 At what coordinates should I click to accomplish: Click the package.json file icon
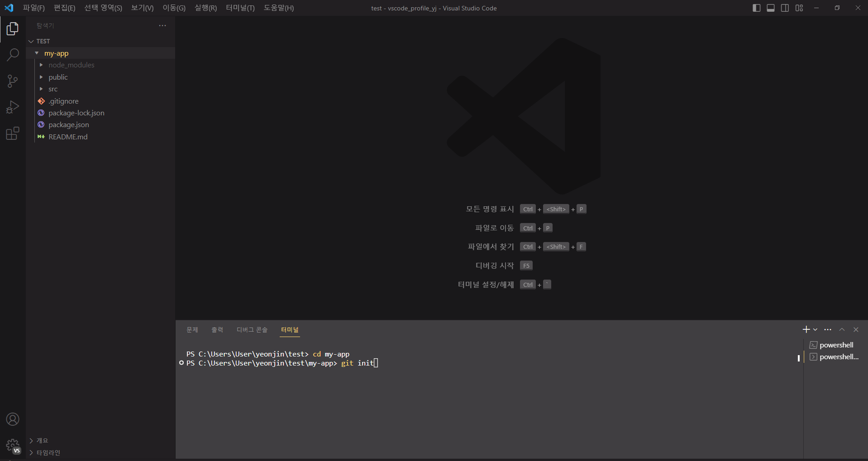(41, 124)
